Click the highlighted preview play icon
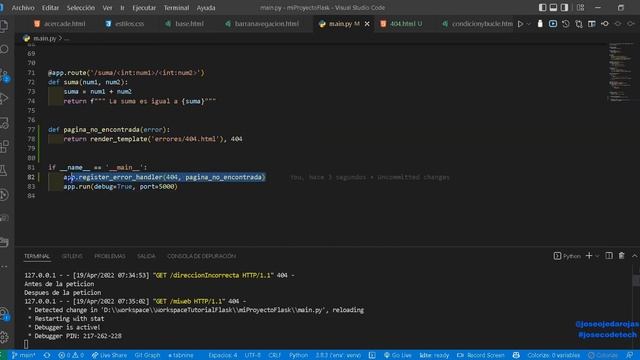 [x=553, y=24]
